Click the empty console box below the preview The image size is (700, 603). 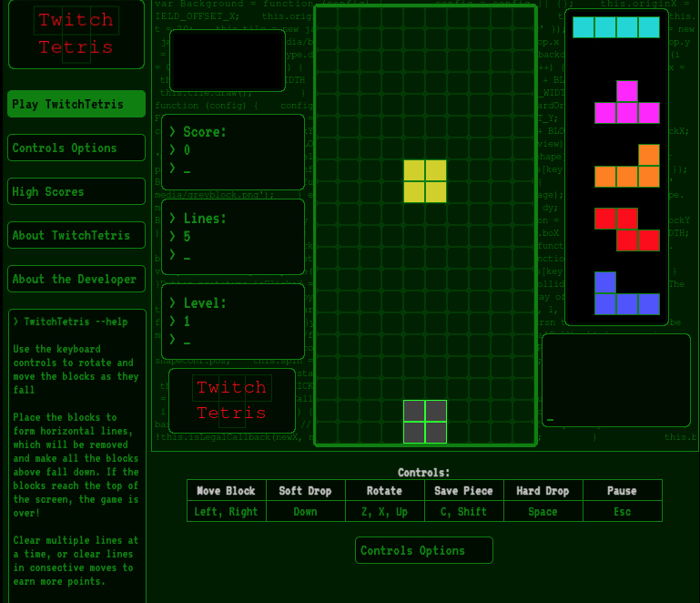[616, 380]
